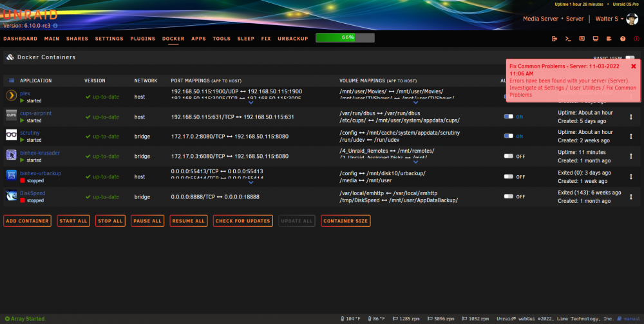The width and height of the screenshot is (644, 324).
Task: Open the FIX tab
Action: point(266,39)
